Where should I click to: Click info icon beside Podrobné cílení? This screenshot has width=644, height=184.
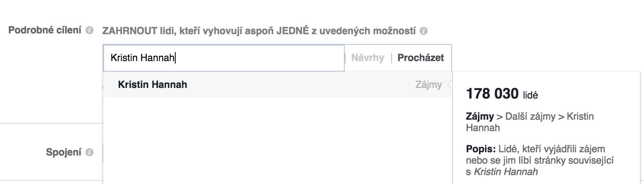[x=89, y=31]
